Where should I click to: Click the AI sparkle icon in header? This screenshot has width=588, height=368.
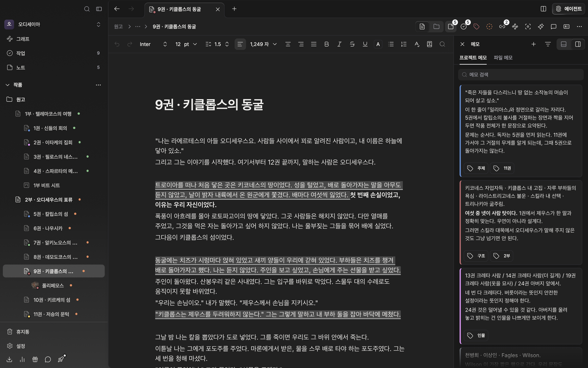click(541, 27)
